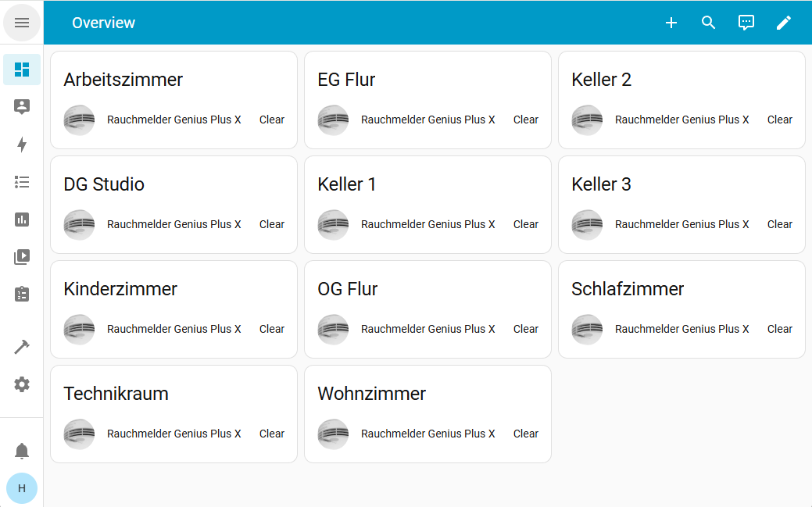This screenshot has width=812, height=507.
Task: Open the Map panel in the sidebar
Action: [22, 107]
